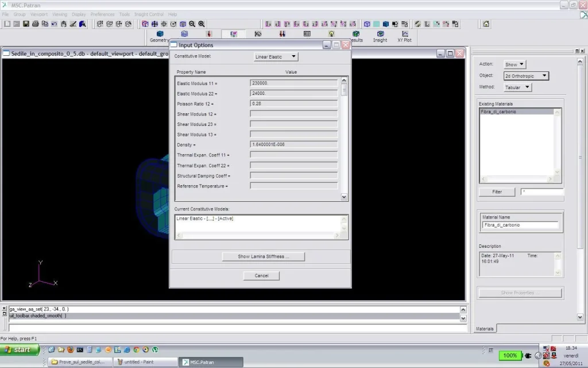Screen dimensions: 588x368
Task: Click the property list scroll down arrow
Action: (344, 197)
